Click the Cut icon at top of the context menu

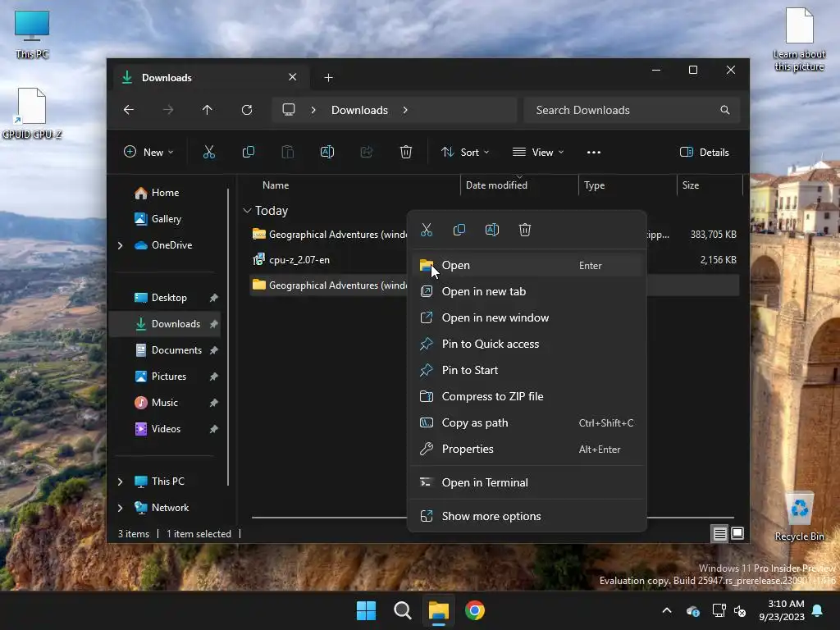point(427,230)
